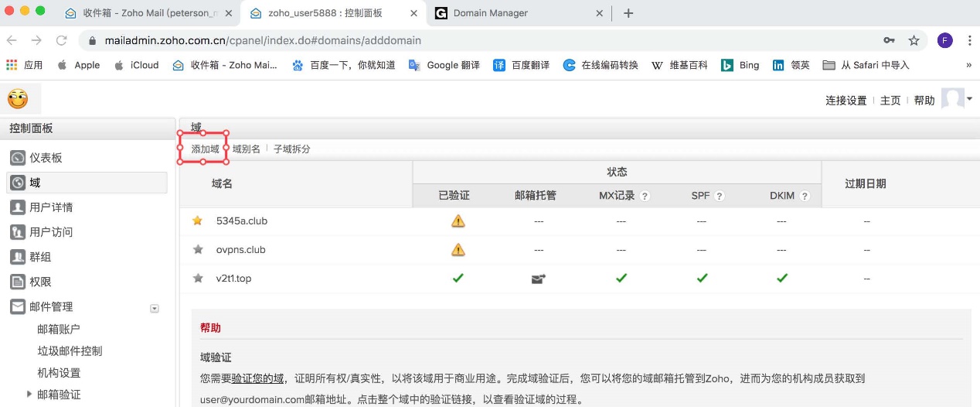Open user avatar menu at top right
980x407 pixels.
tap(956, 98)
